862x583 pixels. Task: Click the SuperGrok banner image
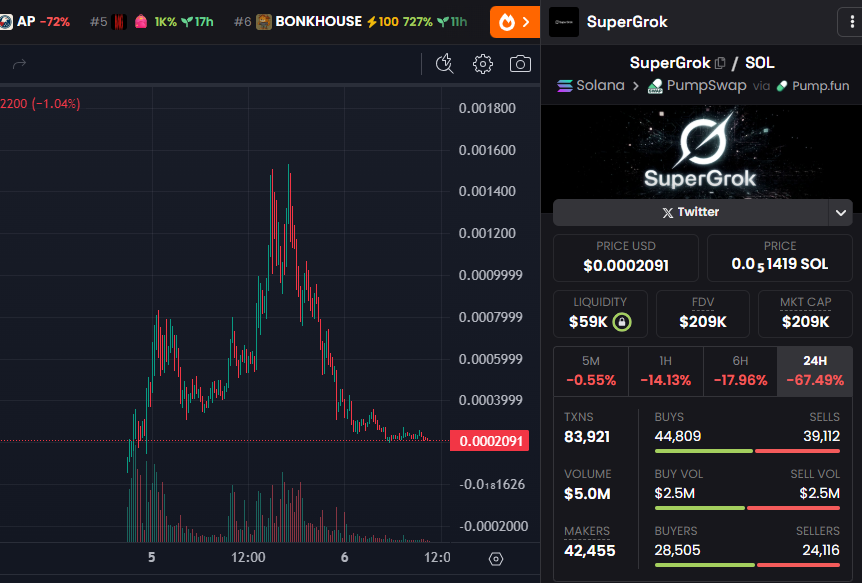(x=701, y=152)
